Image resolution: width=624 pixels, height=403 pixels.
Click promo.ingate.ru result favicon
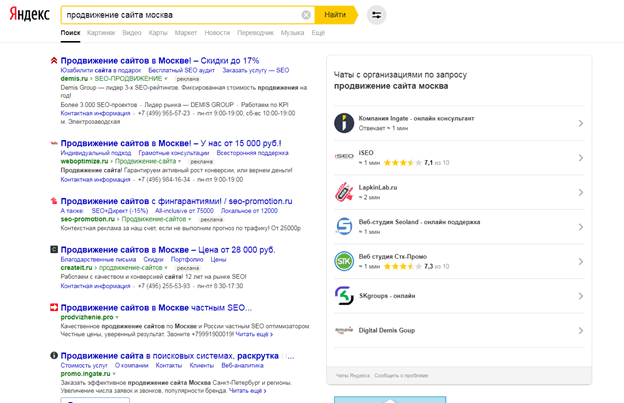54,356
